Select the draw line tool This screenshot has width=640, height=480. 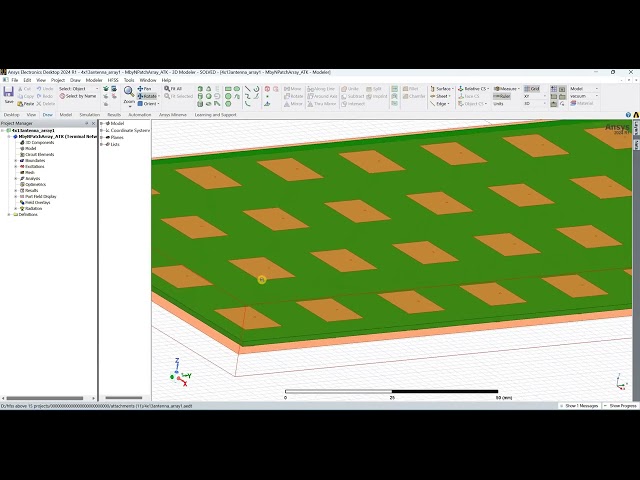pyautogui.click(x=248, y=89)
